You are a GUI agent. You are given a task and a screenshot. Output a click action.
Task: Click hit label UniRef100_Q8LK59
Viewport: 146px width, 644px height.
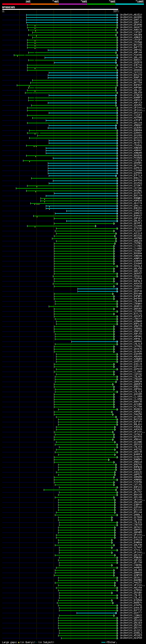tap(131, 93)
